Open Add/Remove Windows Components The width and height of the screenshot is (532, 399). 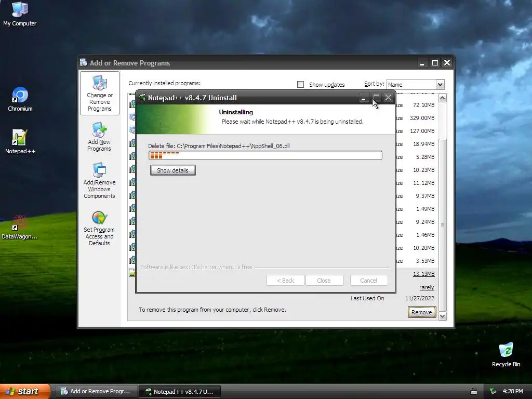tap(99, 180)
